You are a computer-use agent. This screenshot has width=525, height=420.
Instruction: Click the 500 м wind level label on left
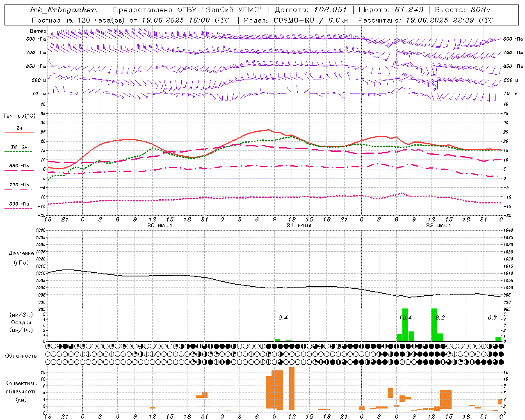coord(39,80)
